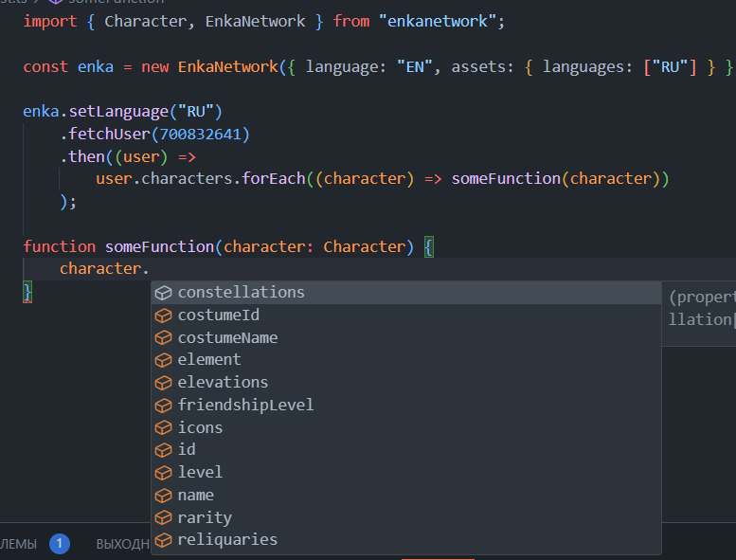Pick the icons property suggestion
Screen dimensions: 736x560
click(200, 428)
